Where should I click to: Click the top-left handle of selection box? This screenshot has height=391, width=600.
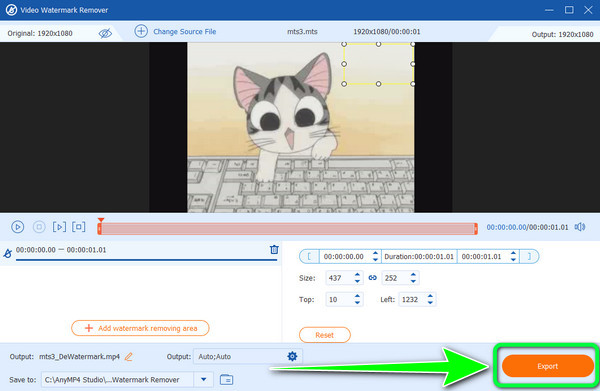point(344,44)
